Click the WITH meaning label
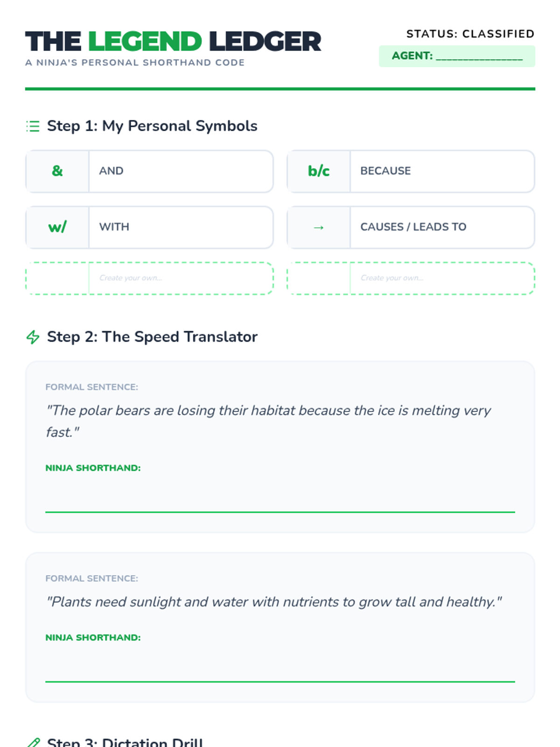 [114, 227]
